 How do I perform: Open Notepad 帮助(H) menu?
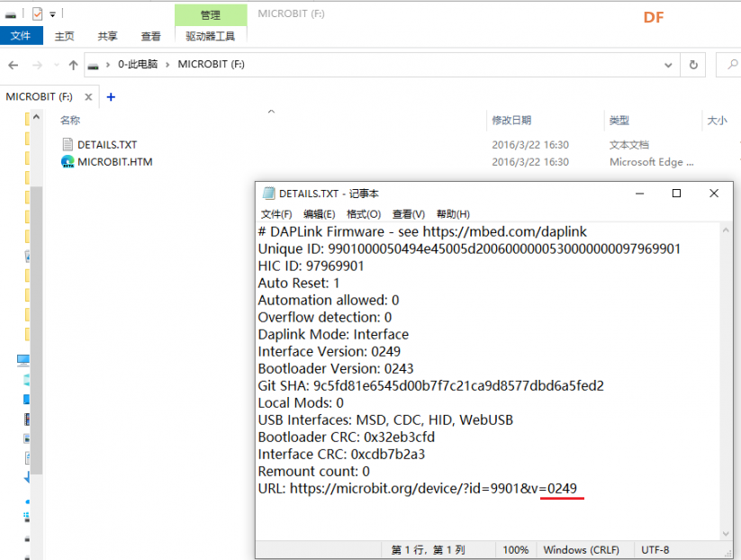pyautogui.click(x=453, y=214)
